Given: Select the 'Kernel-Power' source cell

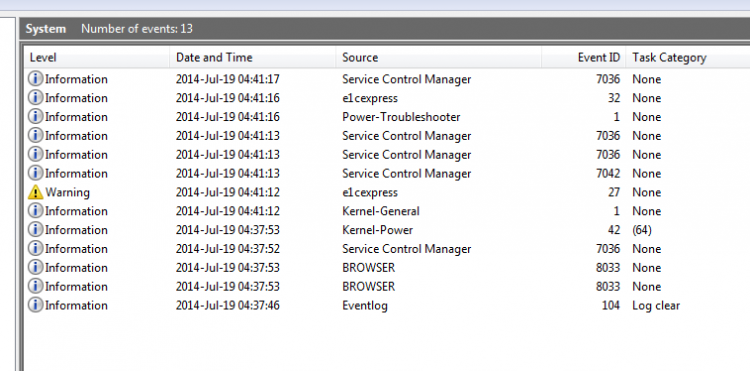Looking at the screenshot, I should (377, 230).
